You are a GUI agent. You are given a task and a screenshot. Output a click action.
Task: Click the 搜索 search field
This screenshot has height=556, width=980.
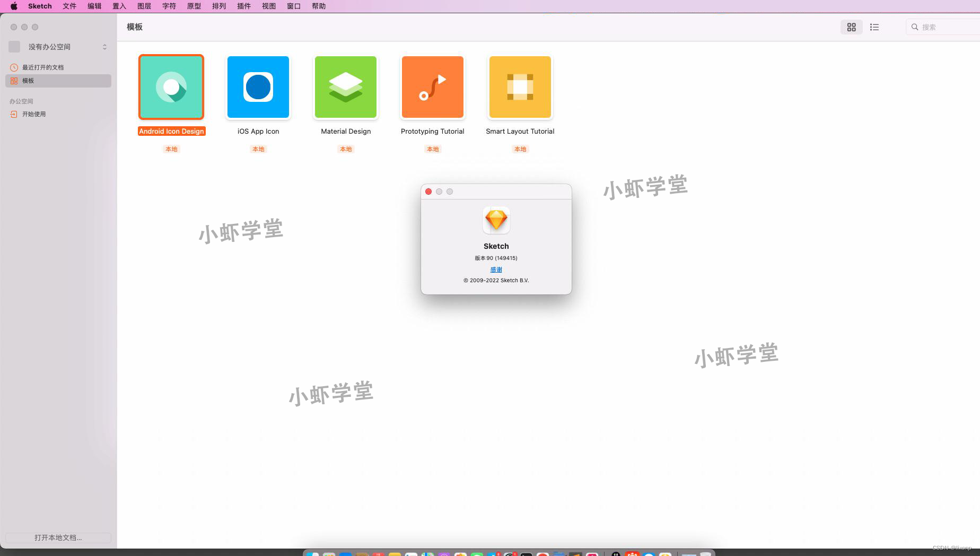(944, 27)
